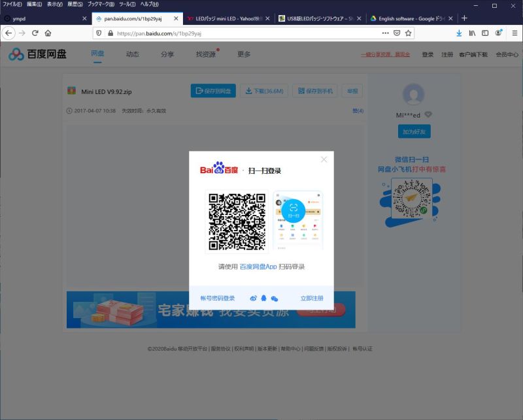Click the 百度网盘App link text
523x420 pixels.
[x=258, y=267]
